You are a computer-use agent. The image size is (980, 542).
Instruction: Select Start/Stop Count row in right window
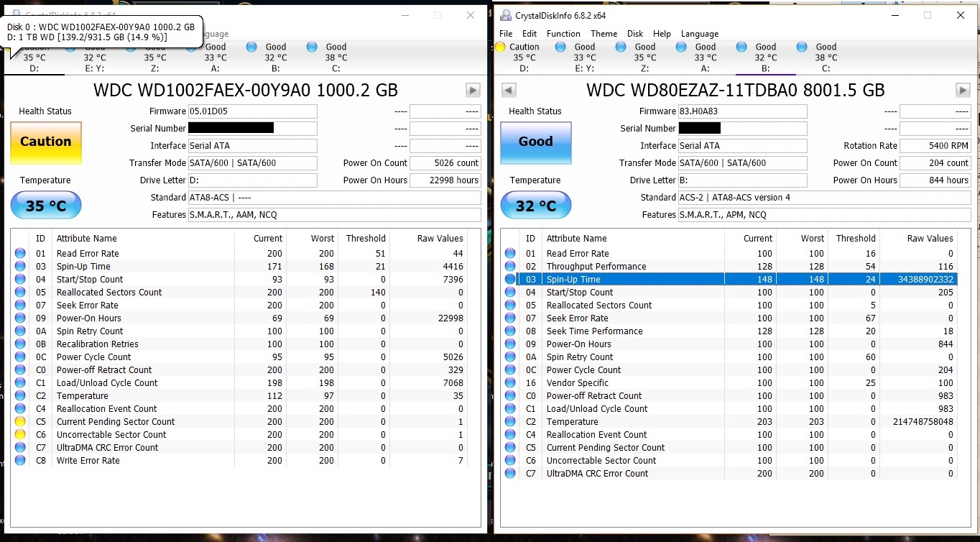click(x=731, y=293)
